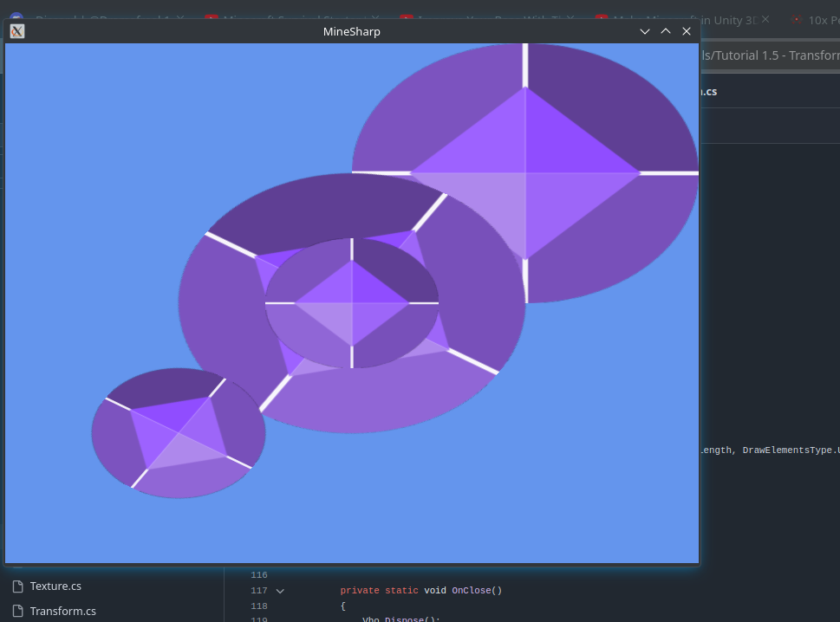This screenshot has height=622, width=840.
Task: Click the MineSharp window X11 icon
Action: pyautogui.click(x=17, y=31)
